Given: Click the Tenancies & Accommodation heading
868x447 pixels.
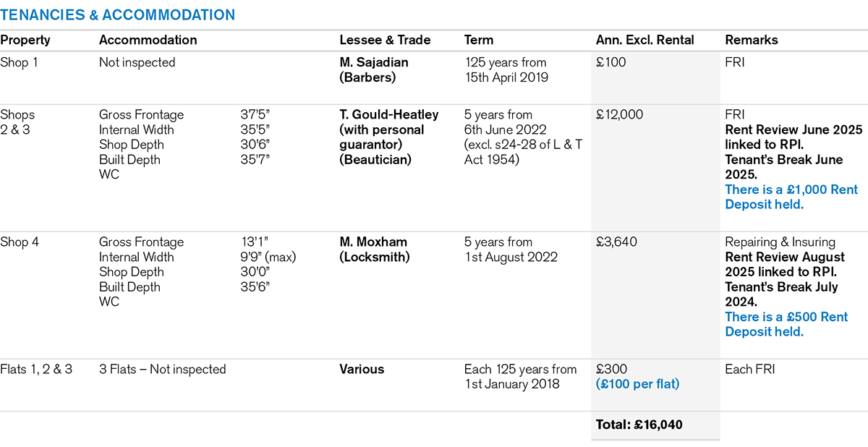Looking at the screenshot, I should 117,14.
